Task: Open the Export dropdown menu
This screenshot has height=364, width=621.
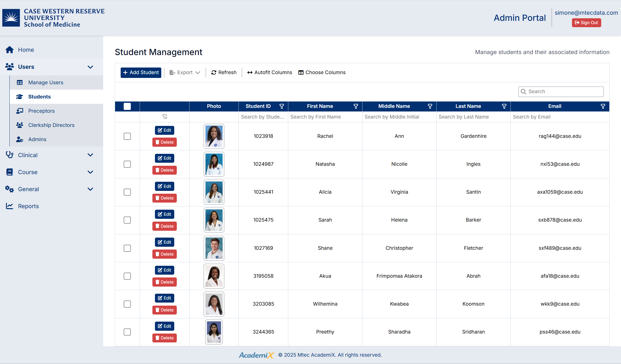Action: point(185,73)
